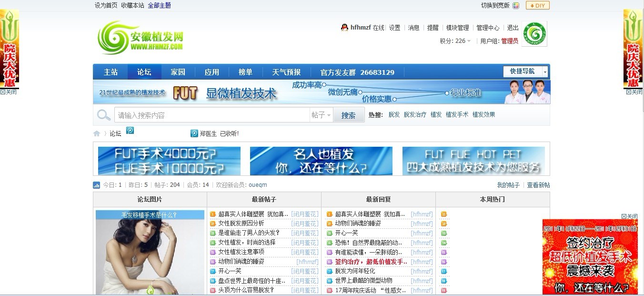Screen dimensions: 644x296
Task: Open the 全部主题 link
Action: (x=160, y=6)
